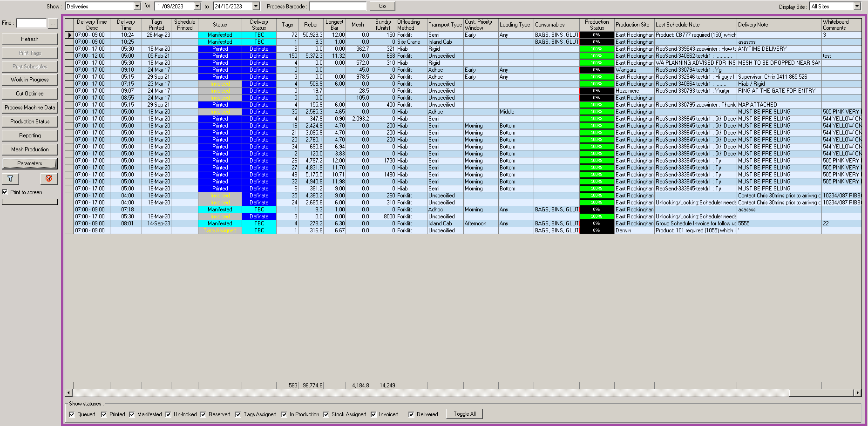Viewport: 868px width, 426px height.
Task: Click the Process Barcode input field
Action: point(338,7)
